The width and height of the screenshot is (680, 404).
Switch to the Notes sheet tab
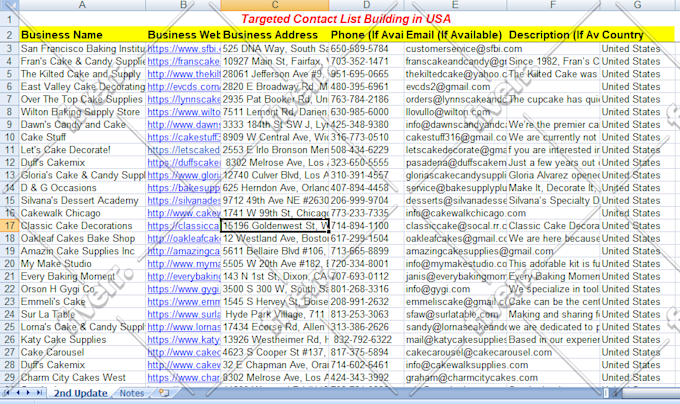[132, 393]
